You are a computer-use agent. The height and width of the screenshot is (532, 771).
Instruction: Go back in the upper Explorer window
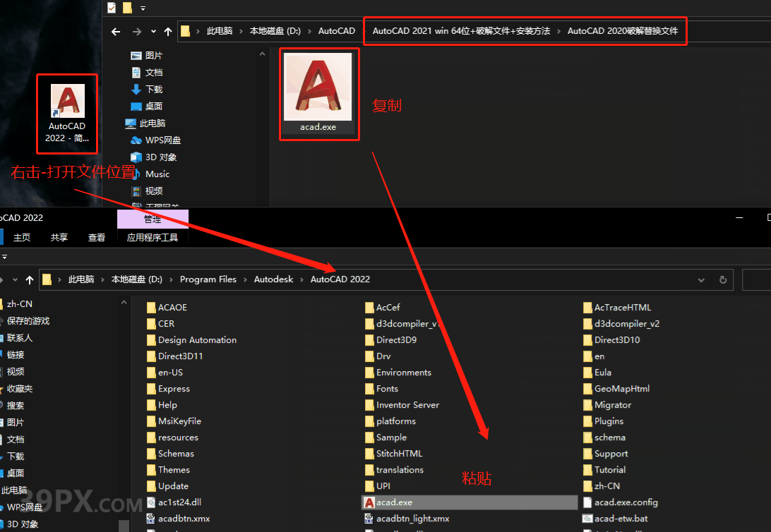(116, 32)
